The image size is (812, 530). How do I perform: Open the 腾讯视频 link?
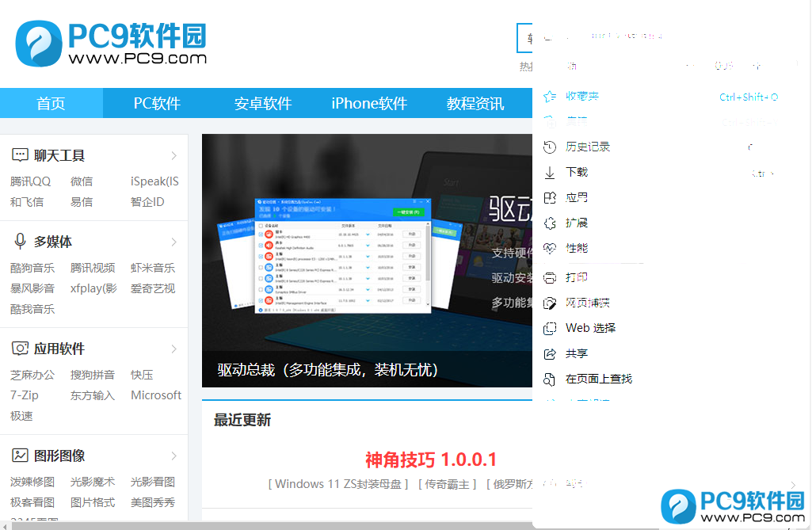pyautogui.click(x=93, y=268)
